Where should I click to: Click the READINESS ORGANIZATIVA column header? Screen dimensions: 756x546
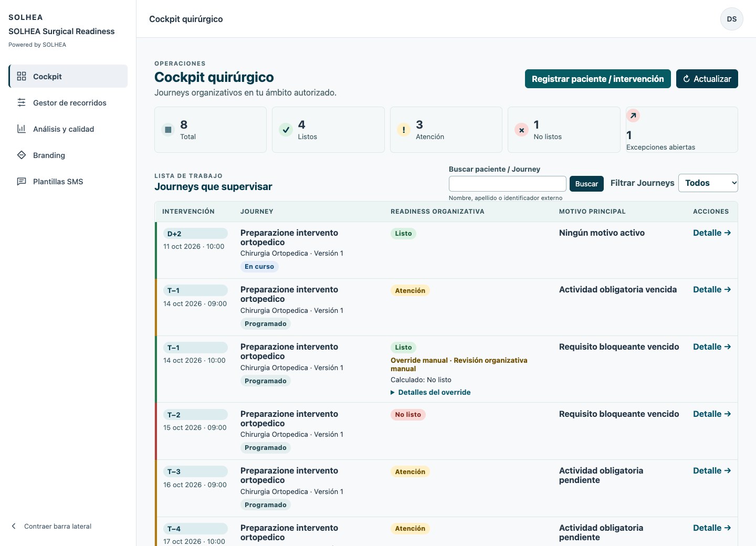[x=437, y=212]
